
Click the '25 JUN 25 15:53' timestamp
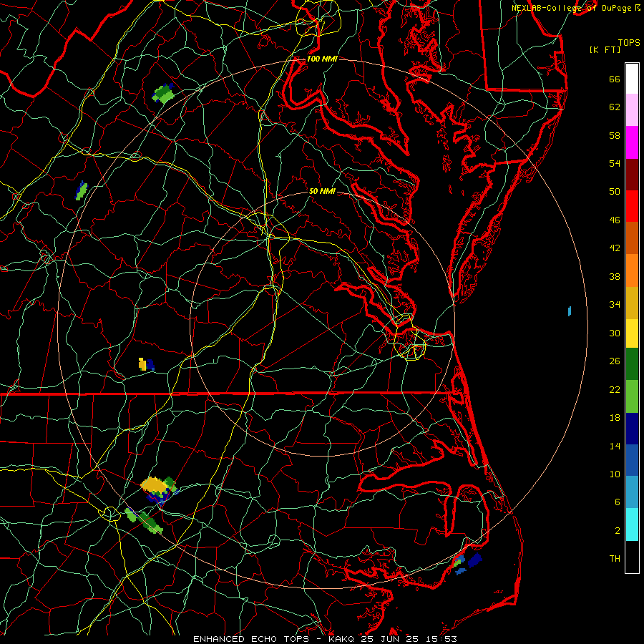(409, 639)
